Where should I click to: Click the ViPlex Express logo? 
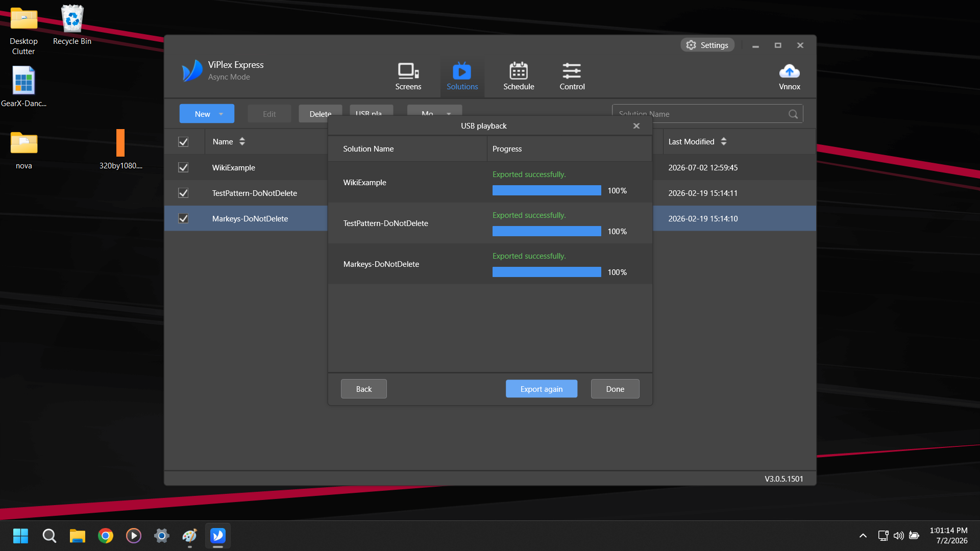(192, 71)
